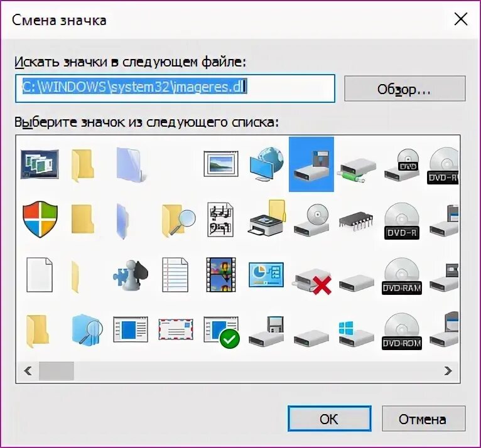Pick the blue search folder with magnifier icon
This screenshot has height=448, width=481.
click(87, 331)
